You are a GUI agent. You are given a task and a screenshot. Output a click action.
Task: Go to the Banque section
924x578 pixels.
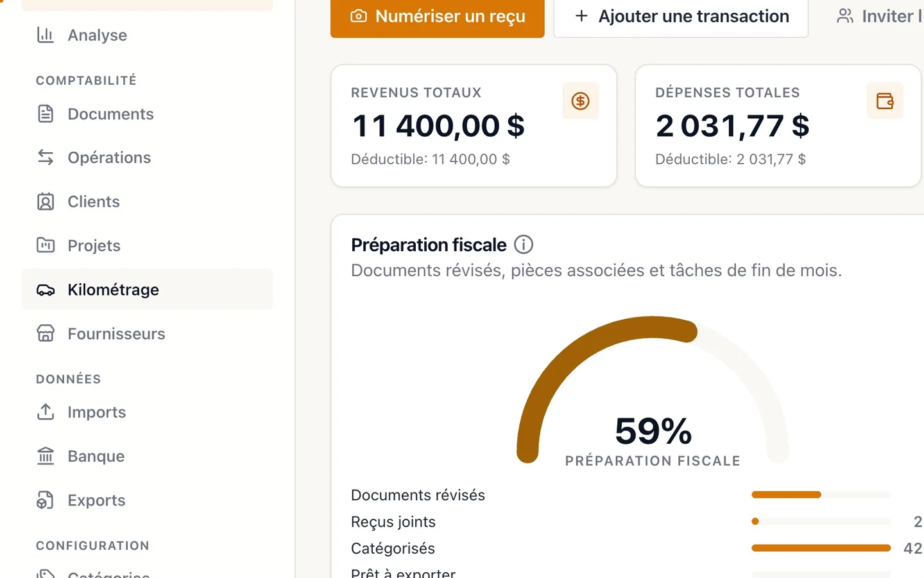tap(148, 456)
